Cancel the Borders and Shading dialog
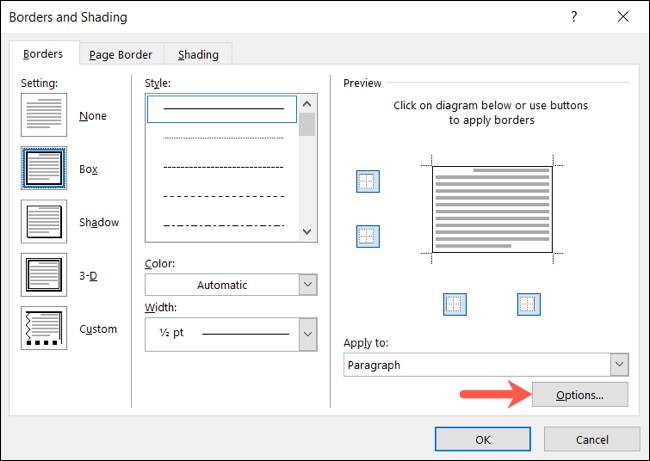This screenshot has width=650, height=461. [592, 439]
